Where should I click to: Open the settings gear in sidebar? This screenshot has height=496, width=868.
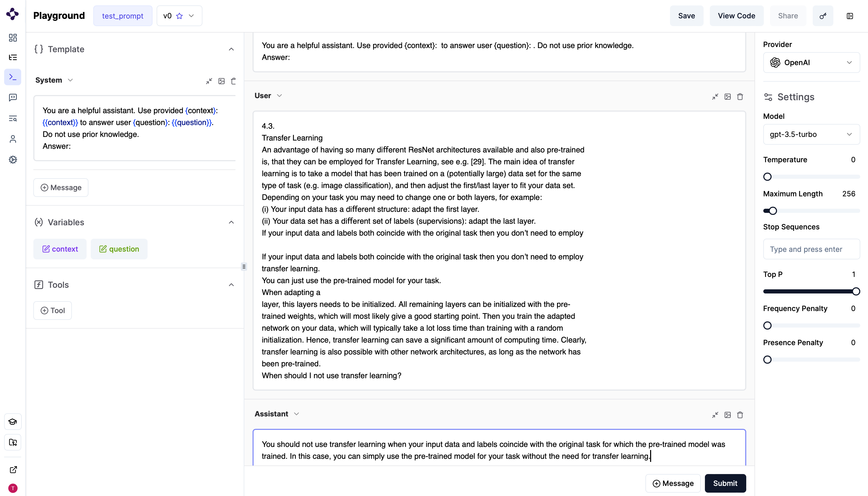click(x=13, y=159)
